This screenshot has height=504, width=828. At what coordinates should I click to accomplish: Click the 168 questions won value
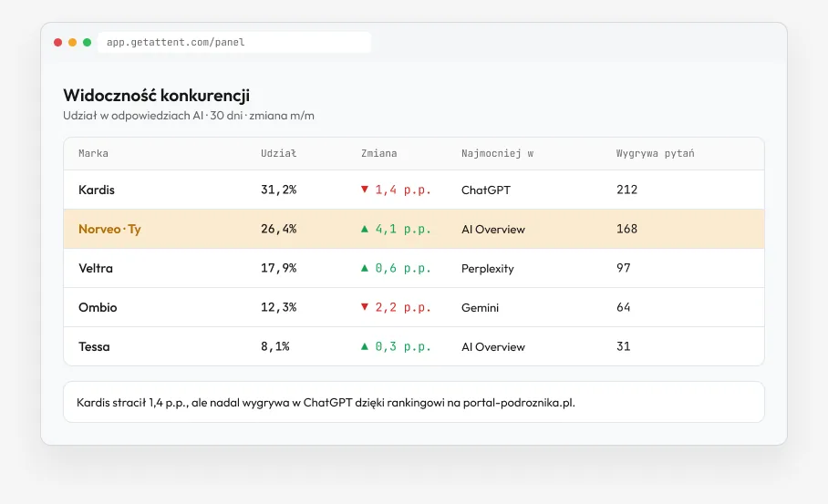pos(626,229)
